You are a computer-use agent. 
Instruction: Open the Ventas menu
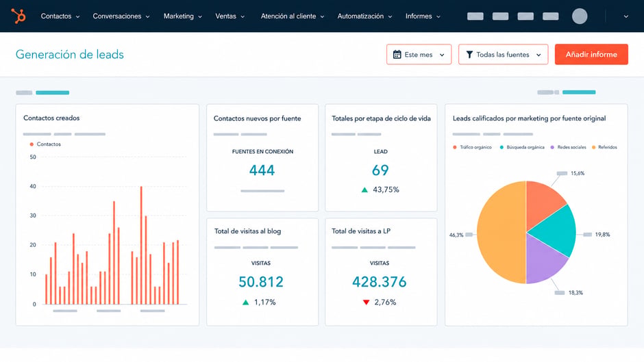[x=230, y=16]
